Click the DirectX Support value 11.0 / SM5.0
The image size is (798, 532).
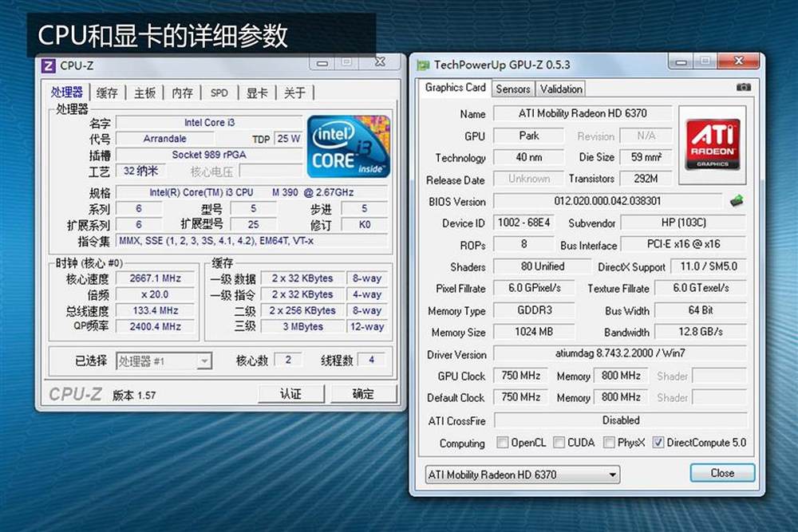709,266
